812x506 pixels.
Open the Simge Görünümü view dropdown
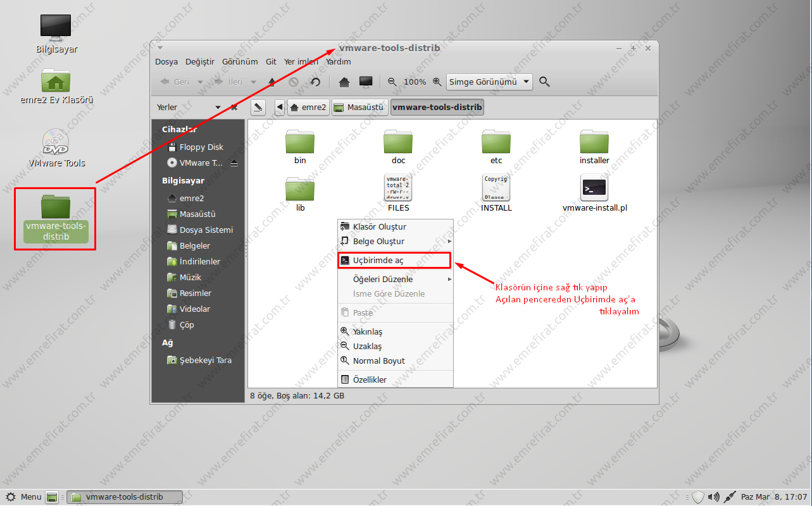(x=489, y=82)
